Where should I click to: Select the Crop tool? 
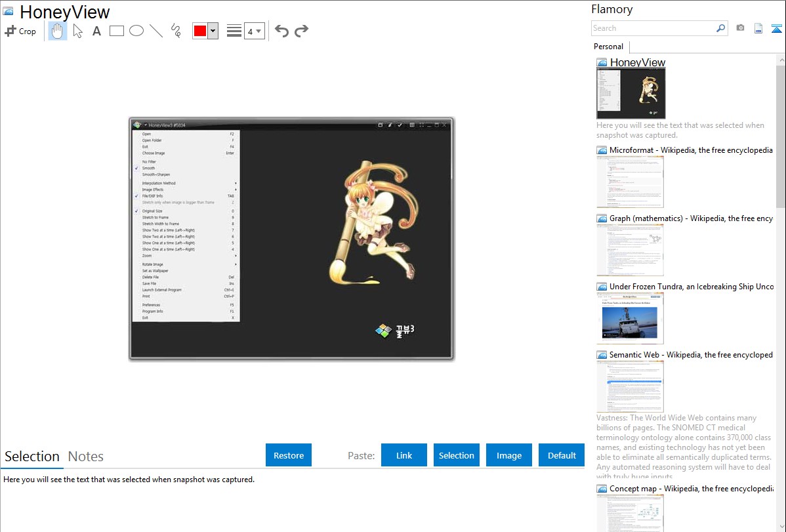click(20, 31)
